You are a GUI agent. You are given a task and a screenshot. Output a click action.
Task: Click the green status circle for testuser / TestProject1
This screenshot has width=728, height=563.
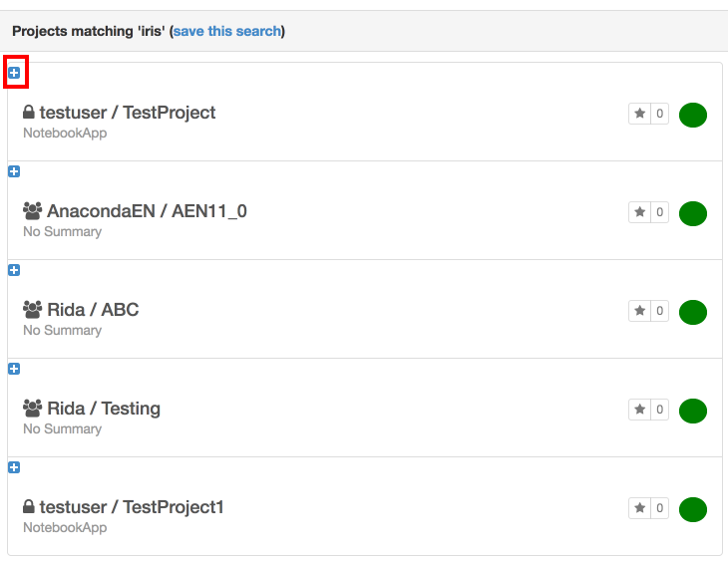coord(693,509)
